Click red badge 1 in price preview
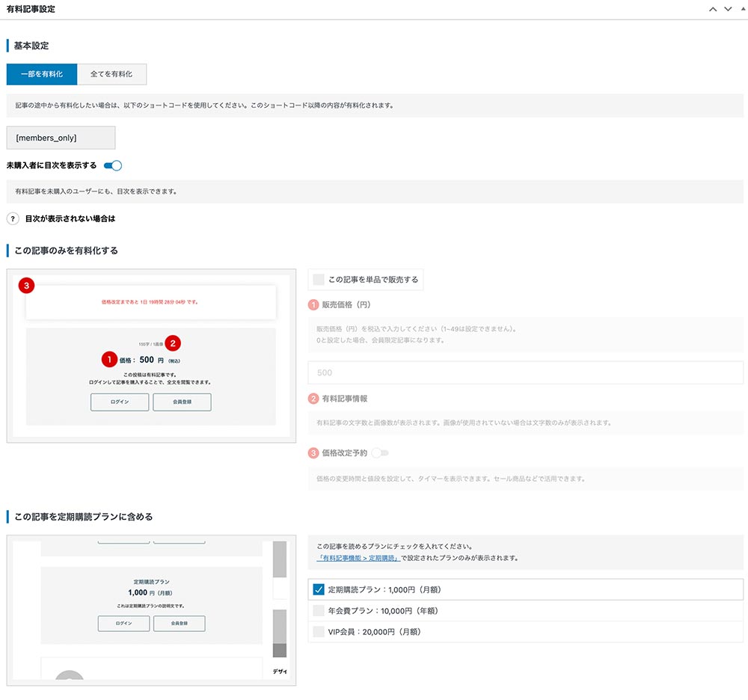Viewport: 748px width, 700px height. (109, 360)
